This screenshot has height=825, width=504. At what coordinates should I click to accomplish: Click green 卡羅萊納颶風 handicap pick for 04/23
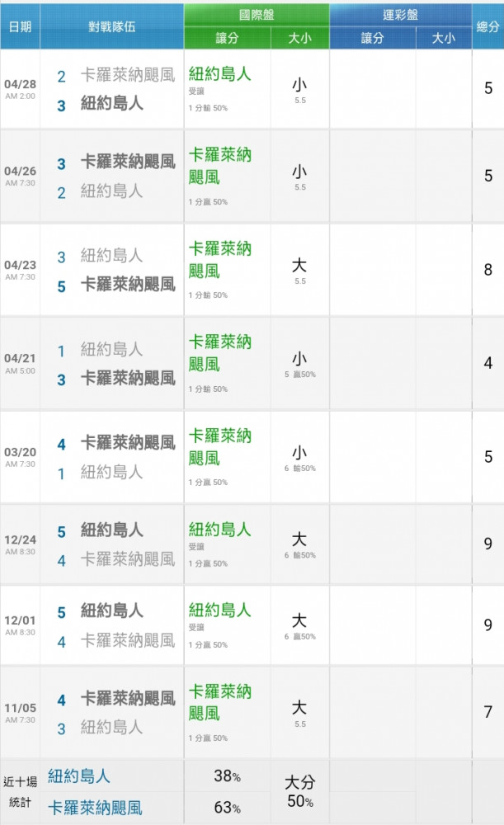[220, 260]
